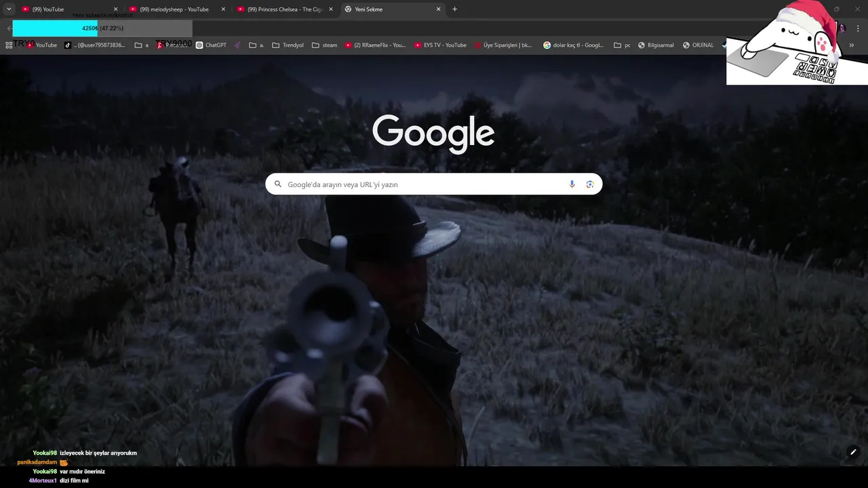Open the RRaeneFlix YouTube bookmark
Screen dimensions: 868x488
375,45
